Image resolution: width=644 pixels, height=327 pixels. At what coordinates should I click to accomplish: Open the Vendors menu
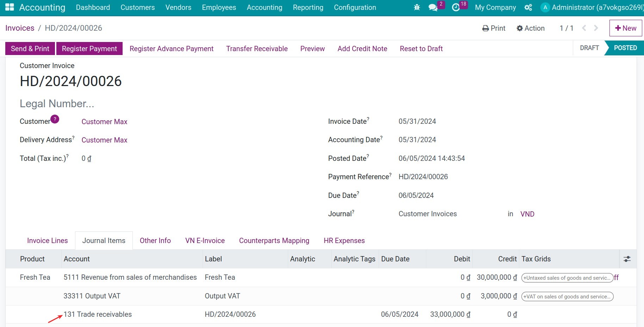point(178,7)
